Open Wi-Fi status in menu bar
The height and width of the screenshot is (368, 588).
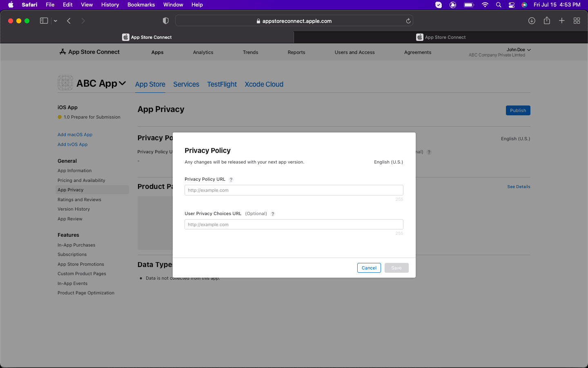point(485,4)
